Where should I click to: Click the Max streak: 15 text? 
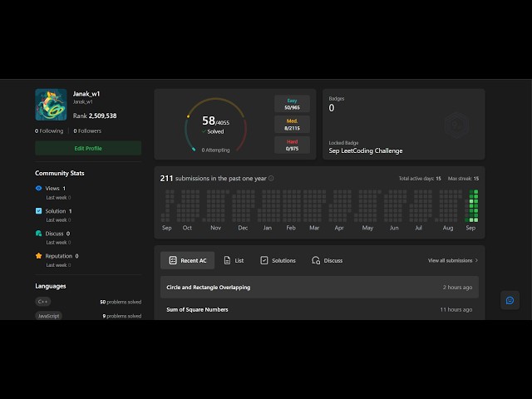[x=463, y=179]
